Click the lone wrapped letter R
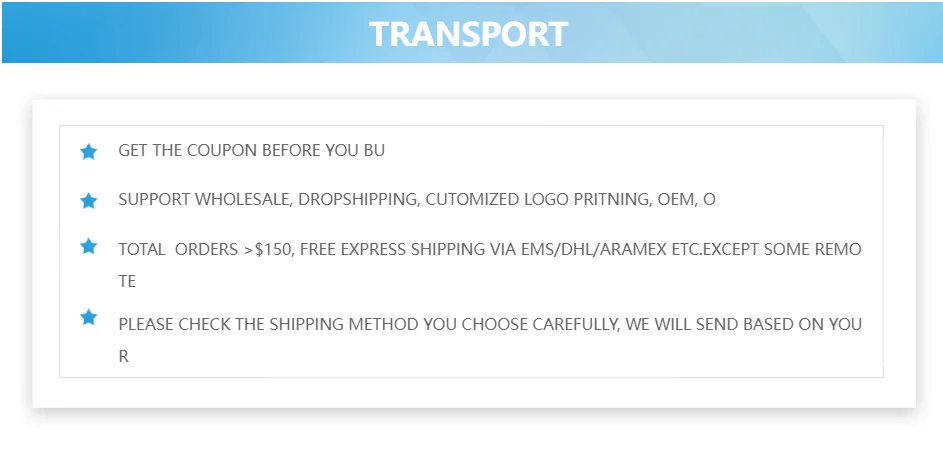Image resolution: width=943 pixels, height=464 pixels. [x=124, y=356]
